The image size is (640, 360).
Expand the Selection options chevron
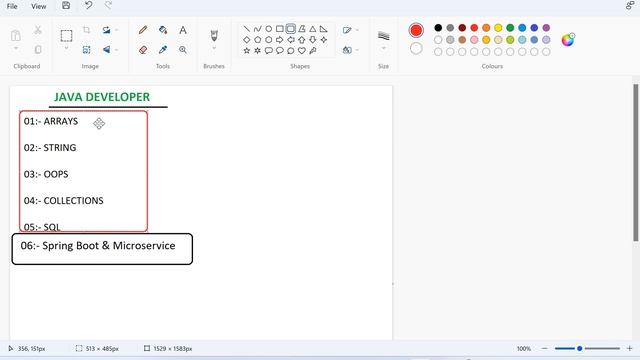(66, 49)
